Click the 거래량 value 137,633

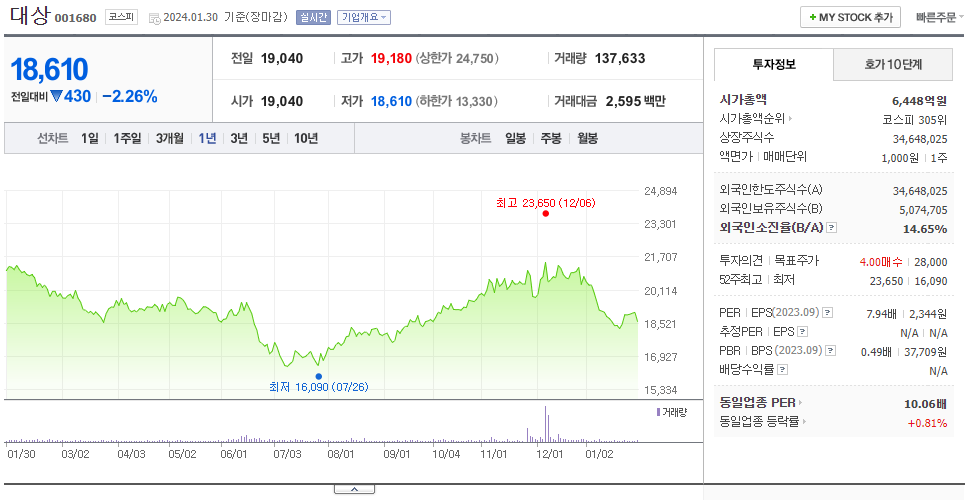pyautogui.click(x=620, y=59)
